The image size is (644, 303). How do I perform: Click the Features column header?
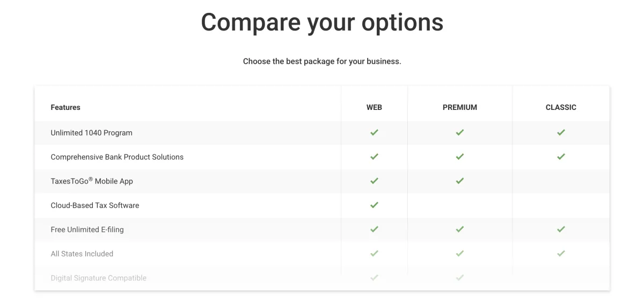click(x=65, y=107)
